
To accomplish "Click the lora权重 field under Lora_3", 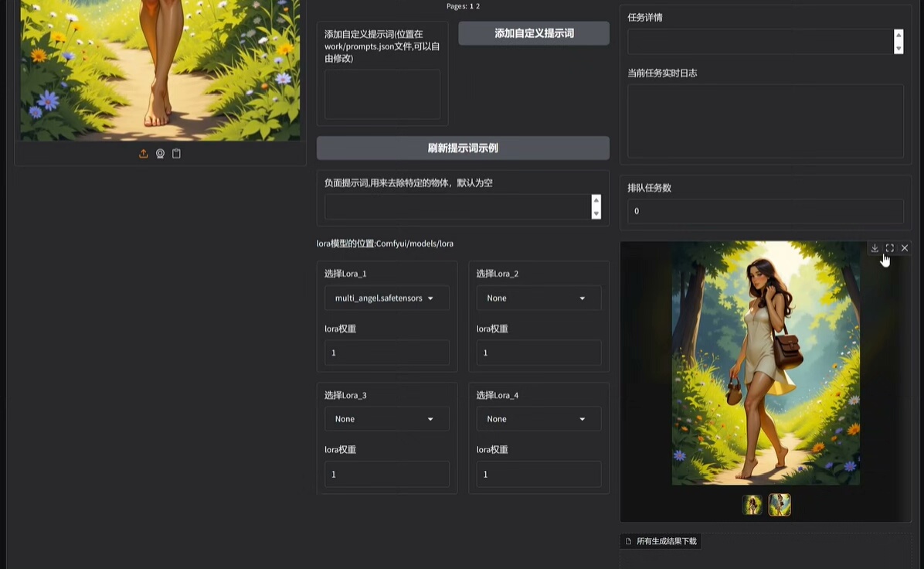I will 386,474.
